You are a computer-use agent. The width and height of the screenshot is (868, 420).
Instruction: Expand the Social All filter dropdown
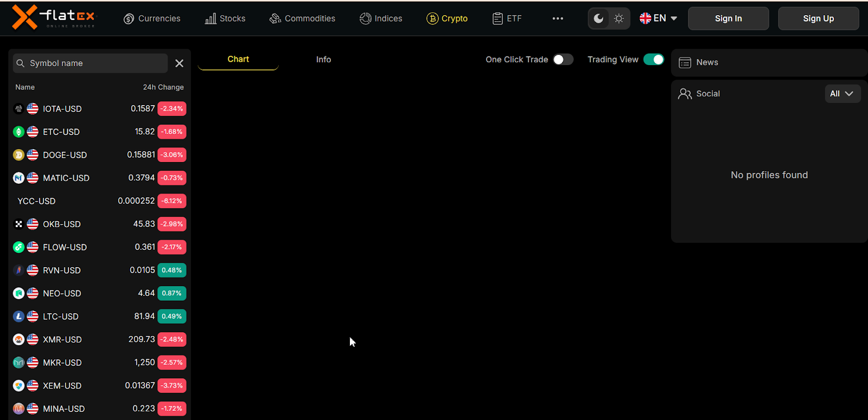tap(842, 94)
